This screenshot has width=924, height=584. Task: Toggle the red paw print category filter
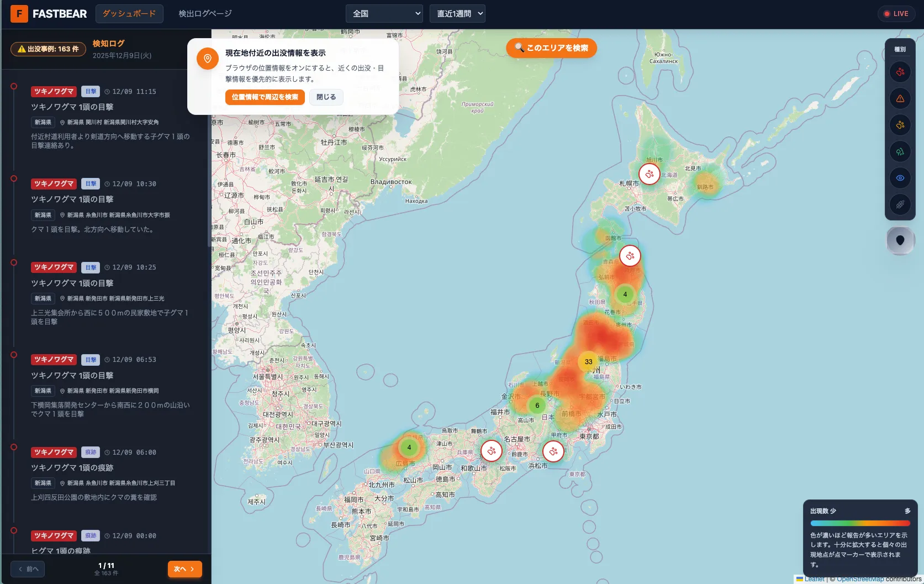900,72
